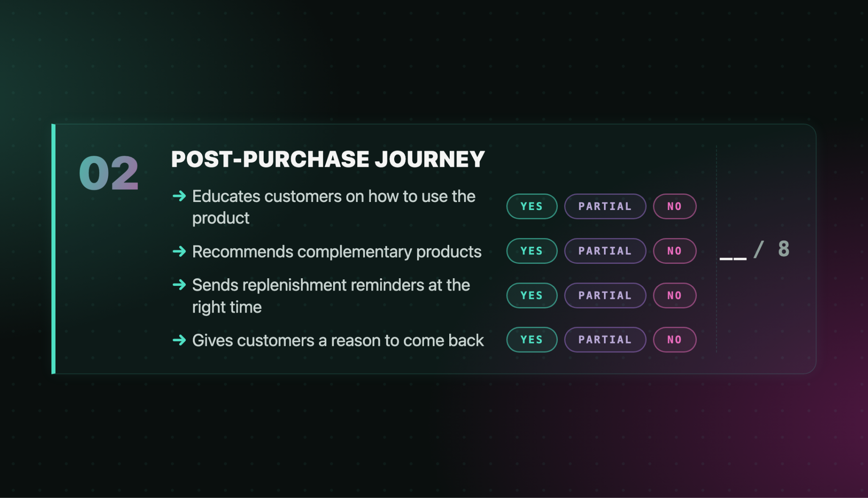Pick NO for gives customers reason to return
This screenshot has height=498, width=868.
tap(674, 340)
